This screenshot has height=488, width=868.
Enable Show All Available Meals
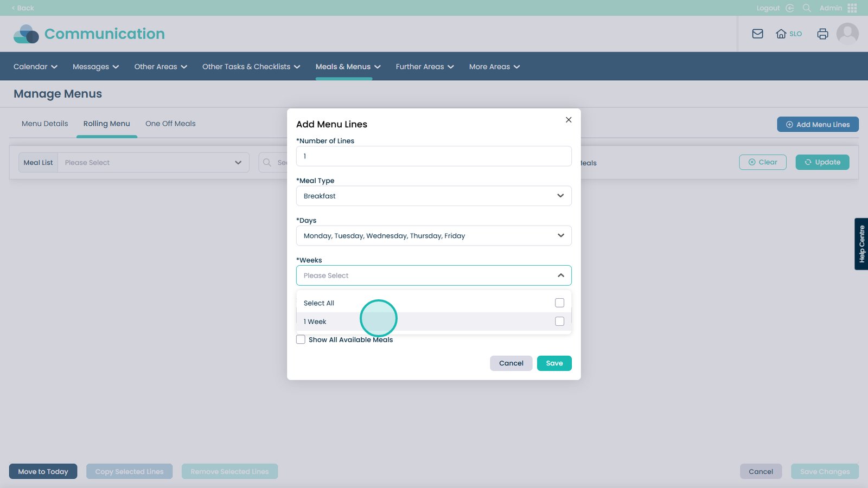click(301, 339)
